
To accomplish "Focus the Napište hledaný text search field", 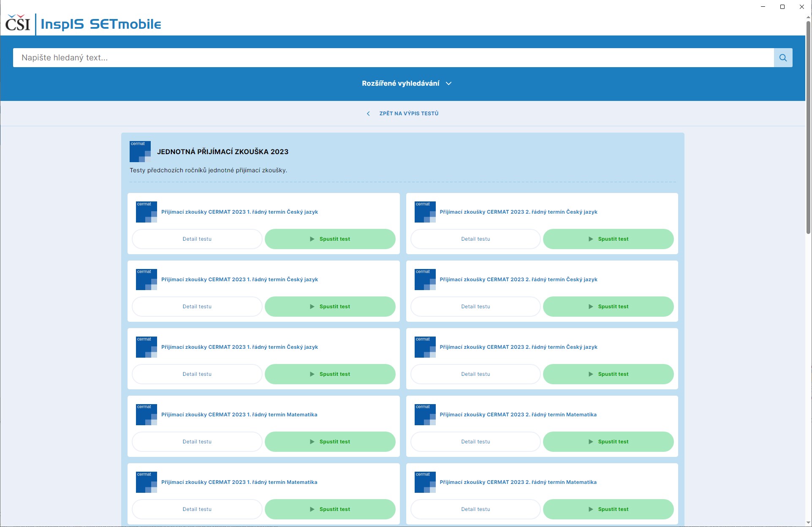I will [393, 58].
